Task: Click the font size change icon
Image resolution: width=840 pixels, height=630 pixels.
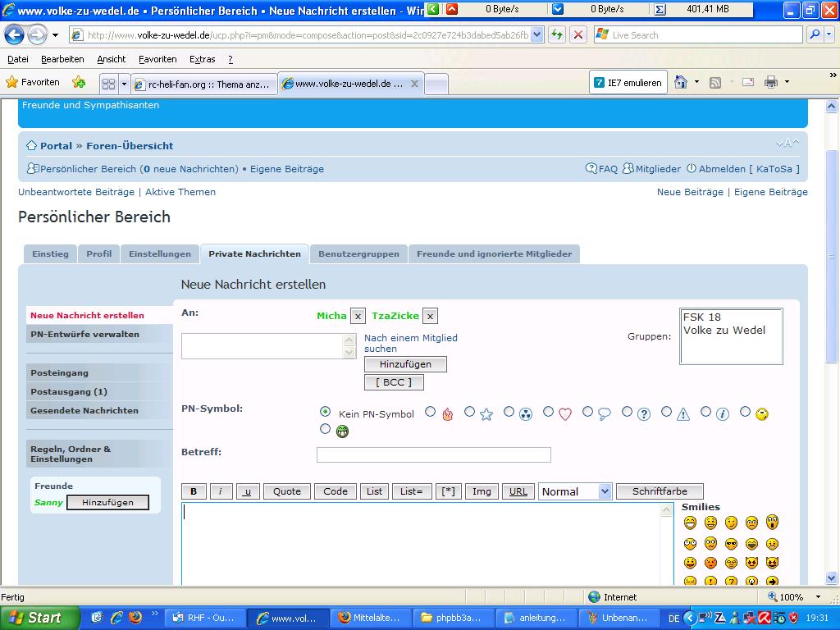Action: coord(787,143)
